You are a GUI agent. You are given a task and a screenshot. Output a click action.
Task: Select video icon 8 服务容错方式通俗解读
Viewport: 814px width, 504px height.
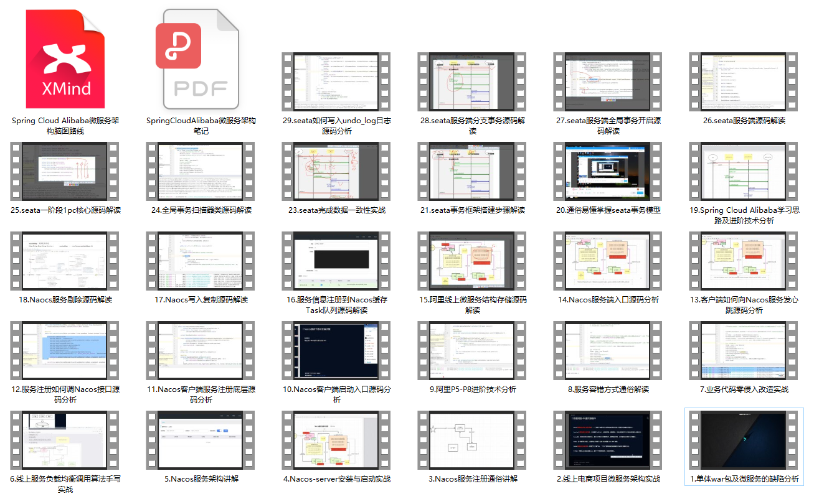pos(608,350)
